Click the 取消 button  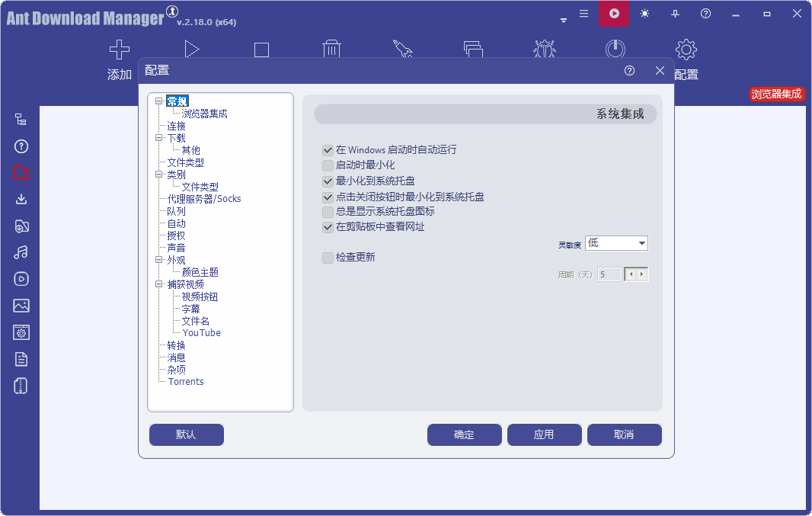coord(625,434)
